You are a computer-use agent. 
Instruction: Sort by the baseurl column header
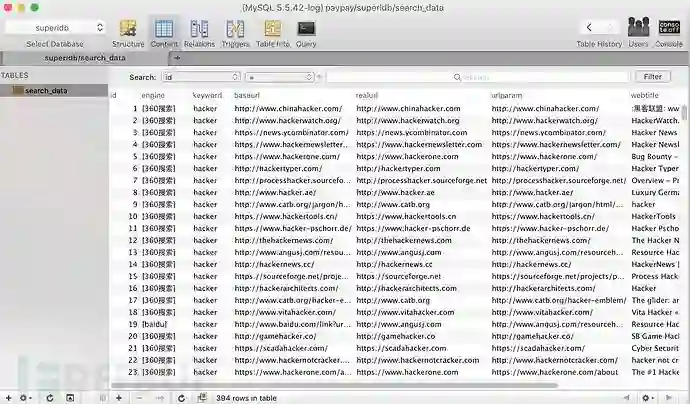tap(247, 95)
